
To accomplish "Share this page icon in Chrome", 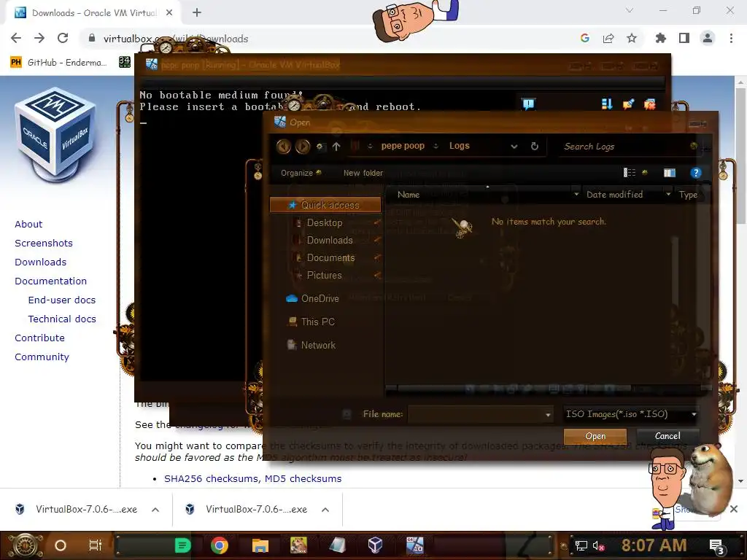I will [x=608, y=38].
